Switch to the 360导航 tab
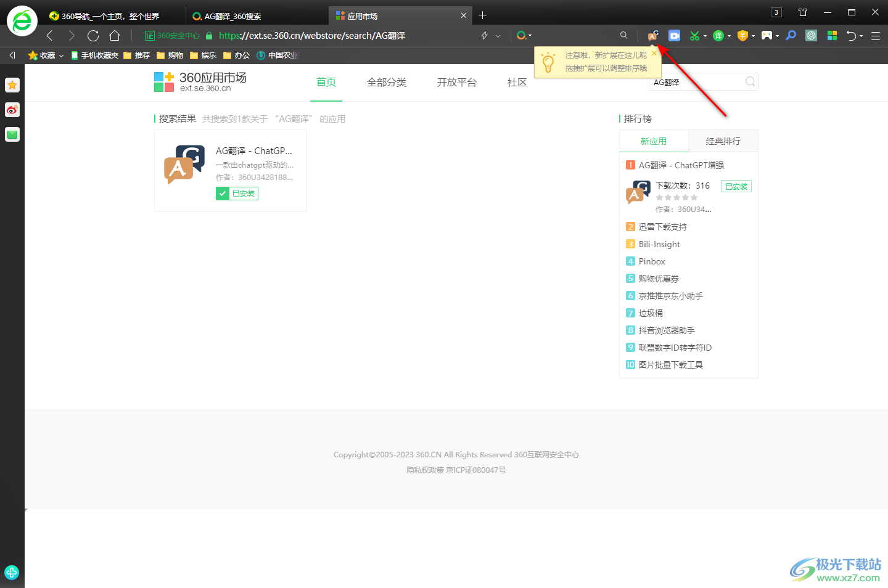The image size is (888, 588). click(110, 16)
